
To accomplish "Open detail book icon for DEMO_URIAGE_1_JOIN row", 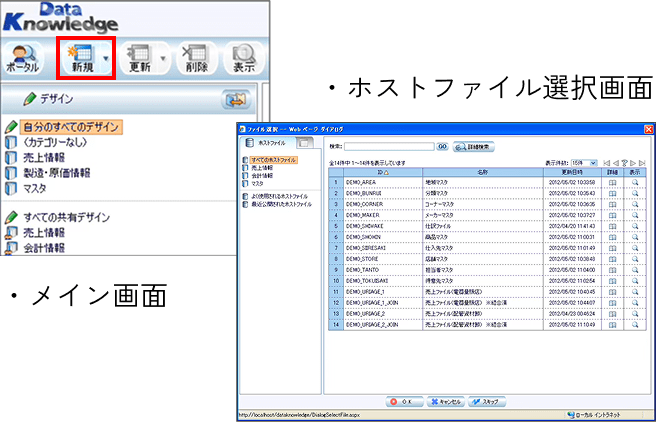I will pyautogui.click(x=612, y=303).
